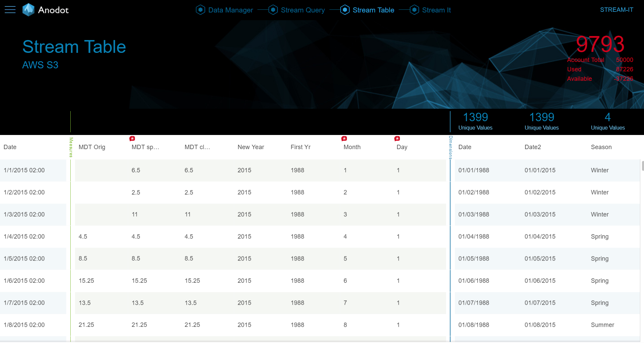Open the Data Manager navigation step

coord(230,10)
